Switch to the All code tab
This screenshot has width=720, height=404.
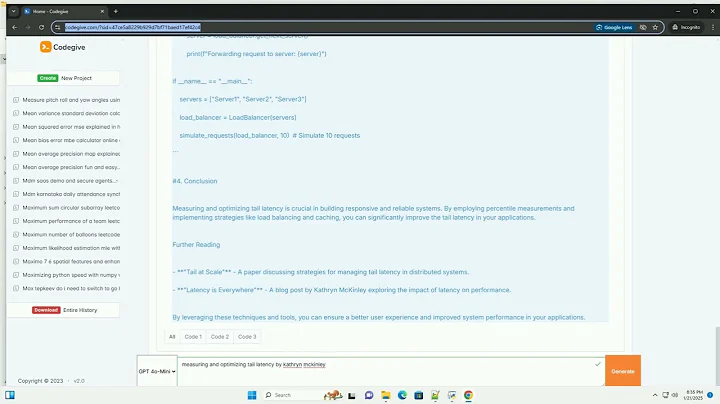(x=172, y=337)
